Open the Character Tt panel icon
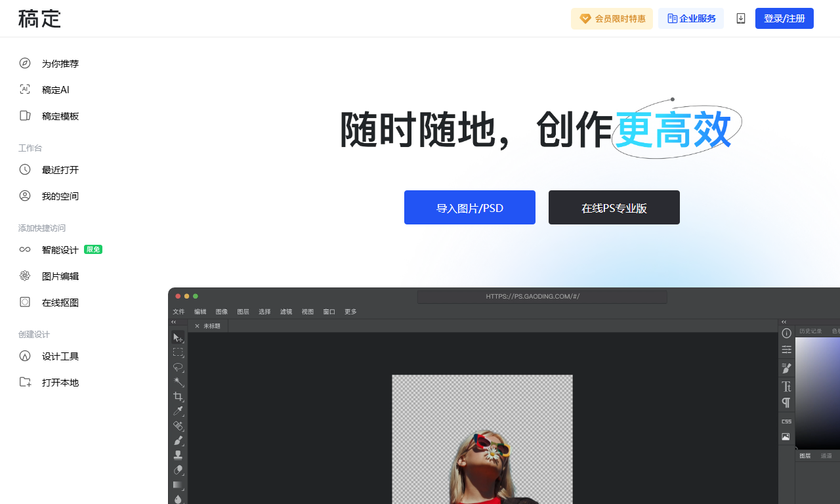This screenshot has width=840, height=504. [x=786, y=387]
